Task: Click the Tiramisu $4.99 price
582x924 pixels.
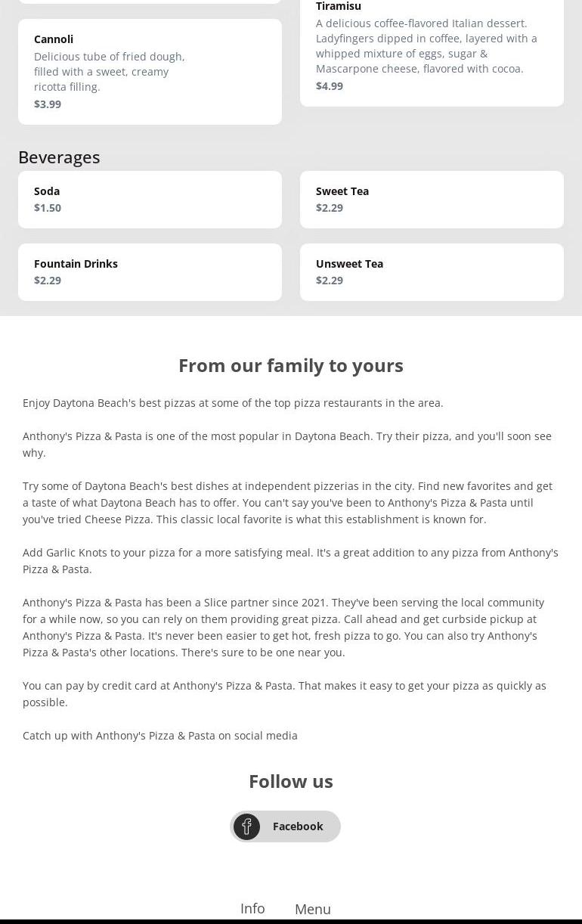Action: click(x=330, y=86)
